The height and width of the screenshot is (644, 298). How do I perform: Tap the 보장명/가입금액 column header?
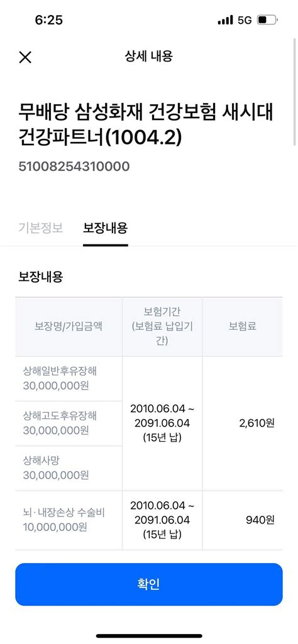69,327
